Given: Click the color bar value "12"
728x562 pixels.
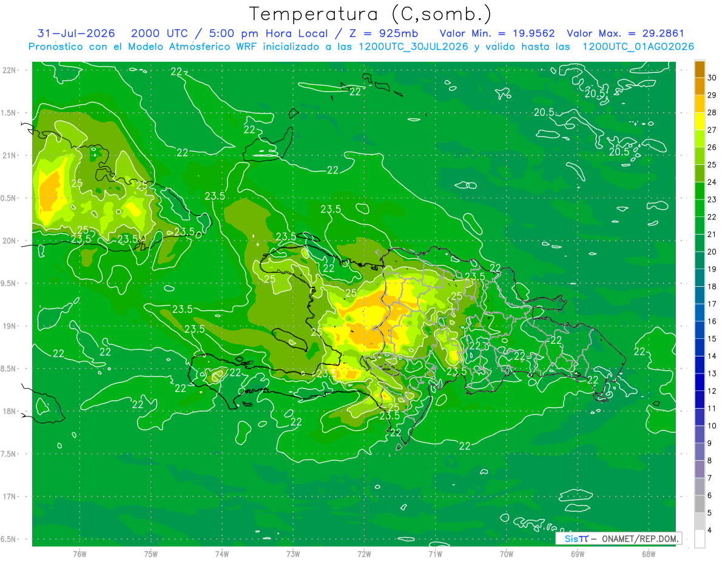Looking at the screenshot, I should coord(712,391).
